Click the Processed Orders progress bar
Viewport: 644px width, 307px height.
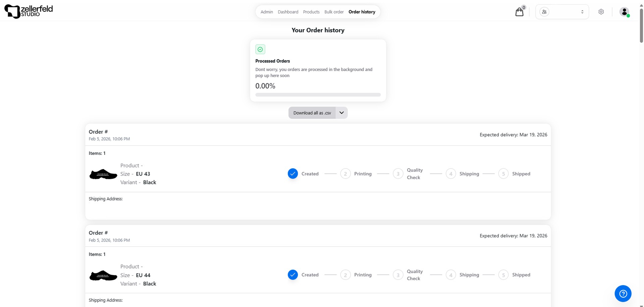(318, 95)
